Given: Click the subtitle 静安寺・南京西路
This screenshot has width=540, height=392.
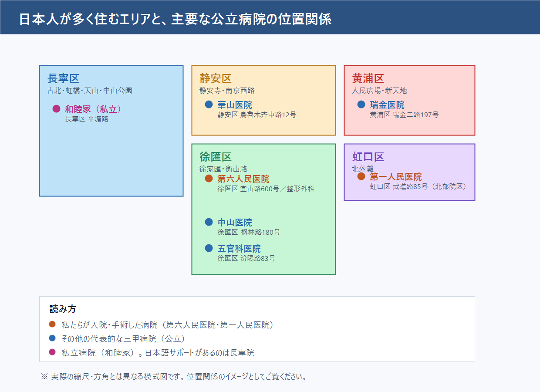Looking at the screenshot, I should pos(227,91).
